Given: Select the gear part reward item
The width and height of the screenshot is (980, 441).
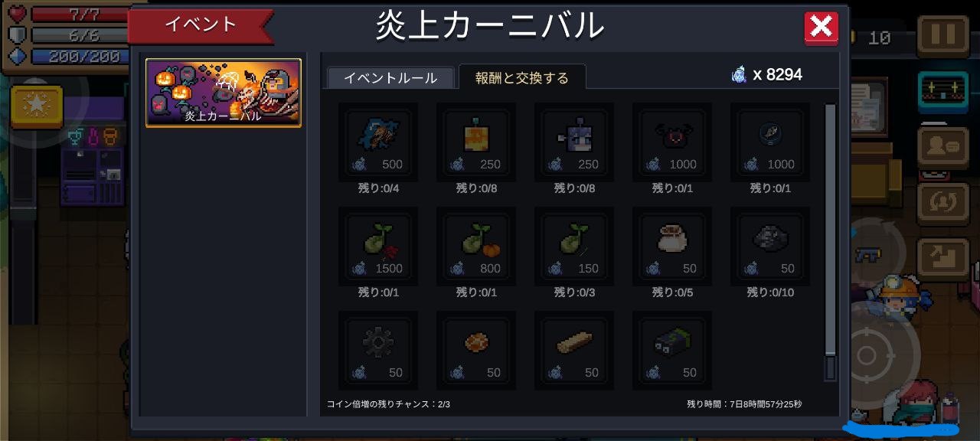Looking at the screenshot, I should click(378, 350).
